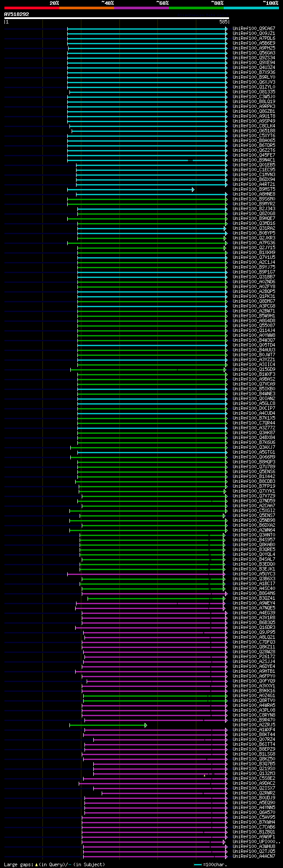283x868 pixels.
Task: Select the UniRef100_B8HQP3 label
Action: point(254,462)
